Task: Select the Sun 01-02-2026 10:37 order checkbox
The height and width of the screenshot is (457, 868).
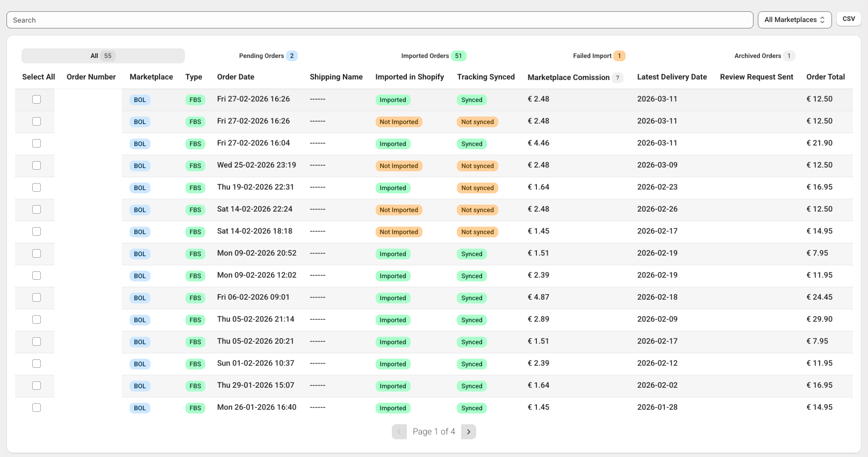Action: [37, 364]
